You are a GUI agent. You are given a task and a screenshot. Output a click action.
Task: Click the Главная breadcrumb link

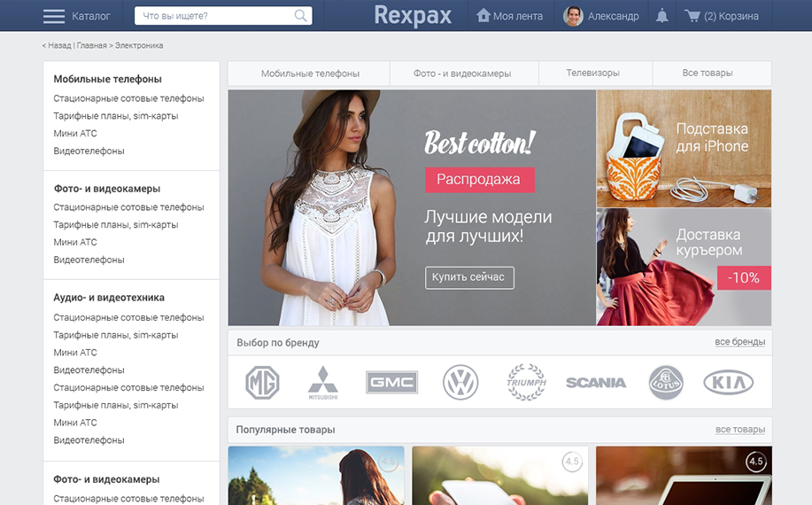(92, 45)
